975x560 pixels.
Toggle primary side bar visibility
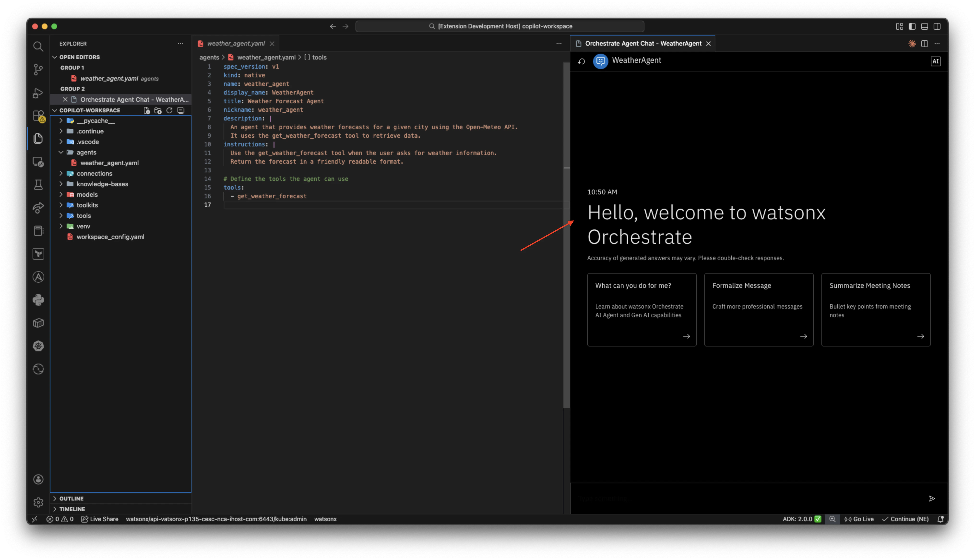point(912,26)
